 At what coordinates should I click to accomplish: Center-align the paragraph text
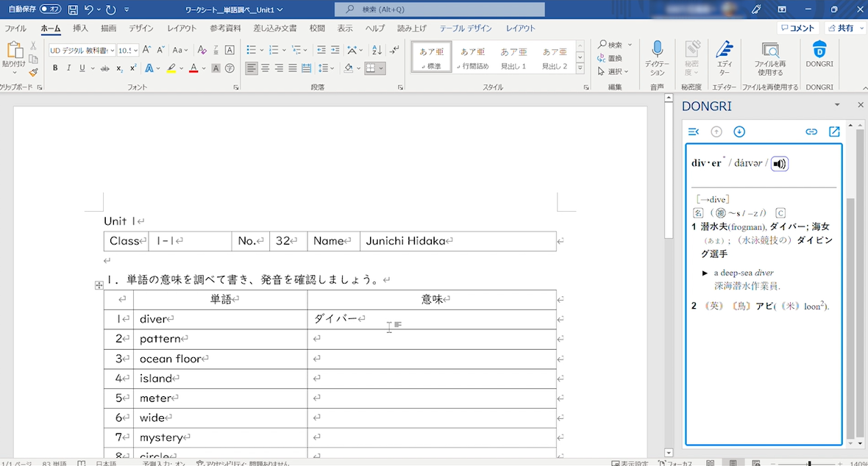point(265,68)
